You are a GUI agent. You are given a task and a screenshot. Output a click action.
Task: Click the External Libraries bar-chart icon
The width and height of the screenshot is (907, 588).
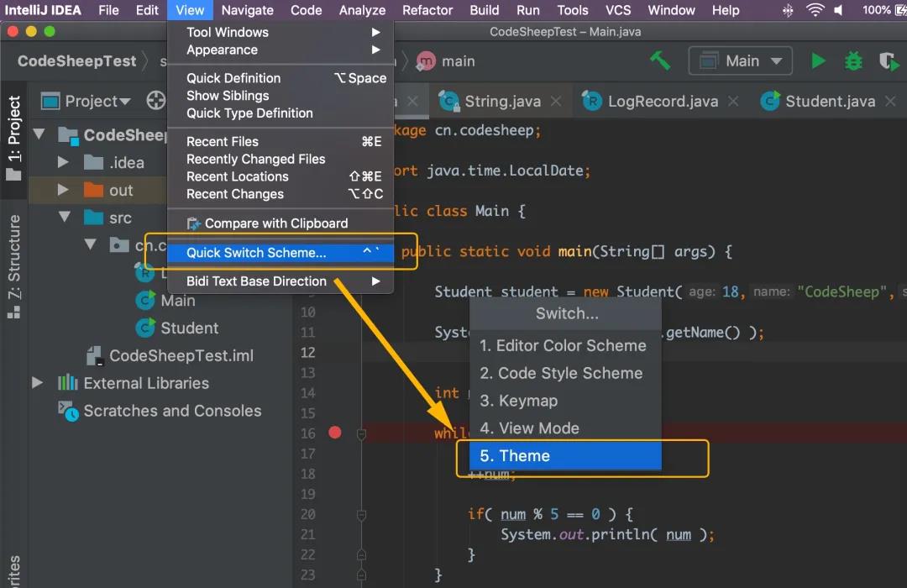[68, 382]
